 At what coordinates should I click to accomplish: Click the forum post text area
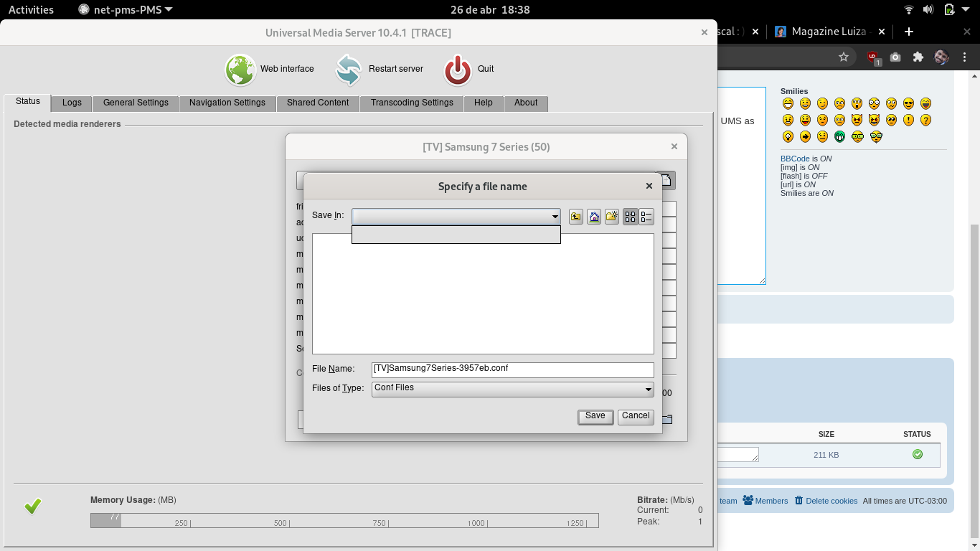(742, 186)
